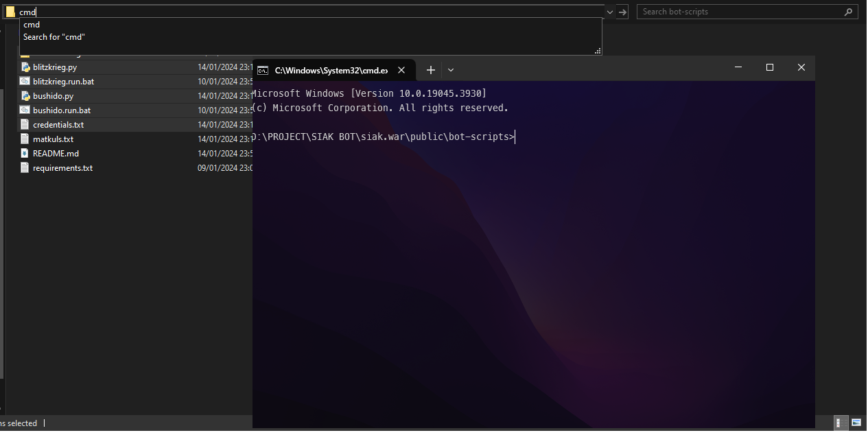
Task: Click the bushido.run.bat file name
Action: [62, 110]
